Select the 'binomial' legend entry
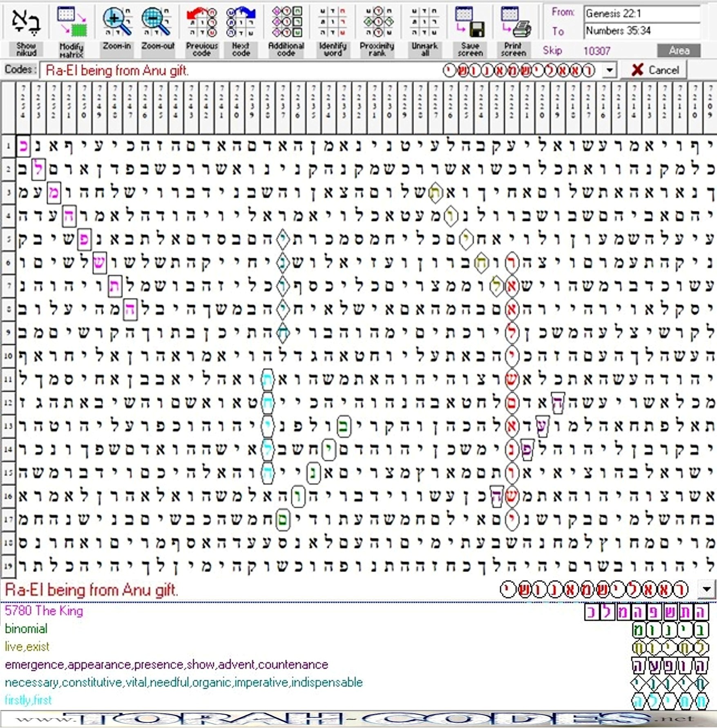 pyautogui.click(x=26, y=629)
